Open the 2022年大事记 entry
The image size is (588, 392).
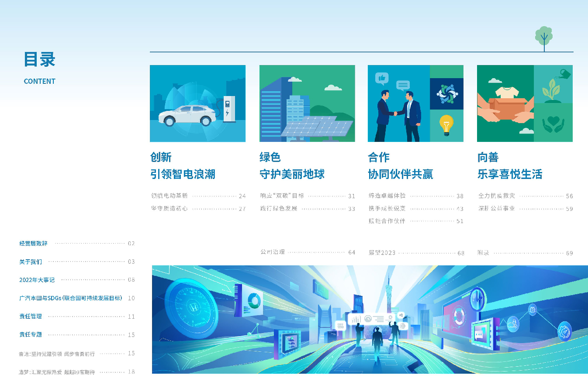point(37,280)
